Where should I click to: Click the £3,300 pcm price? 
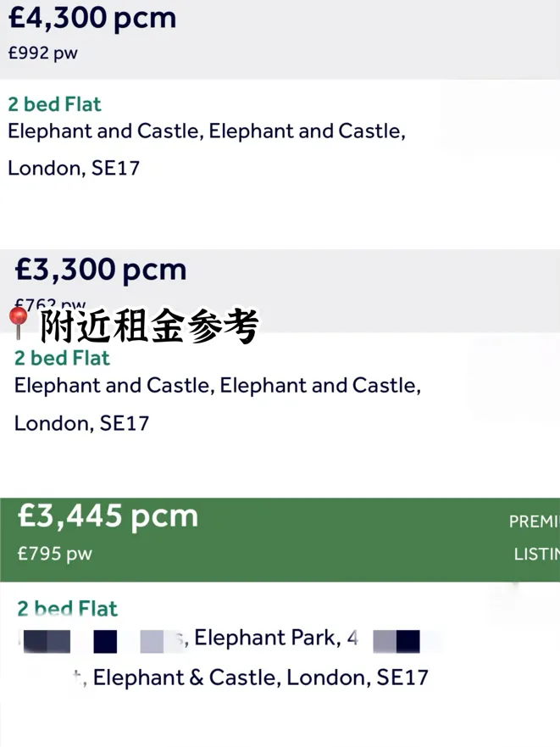pyautogui.click(x=100, y=270)
